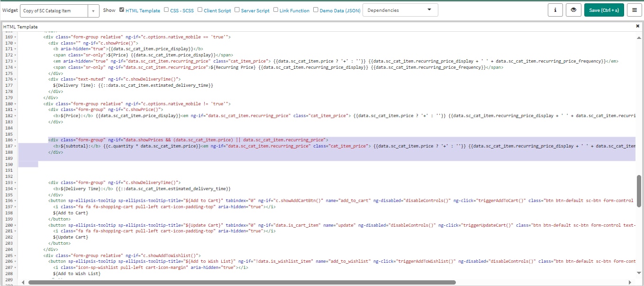This screenshot has width=644, height=286.
Task: Collapse code fold at line 186
Action: [x=16, y=140]
